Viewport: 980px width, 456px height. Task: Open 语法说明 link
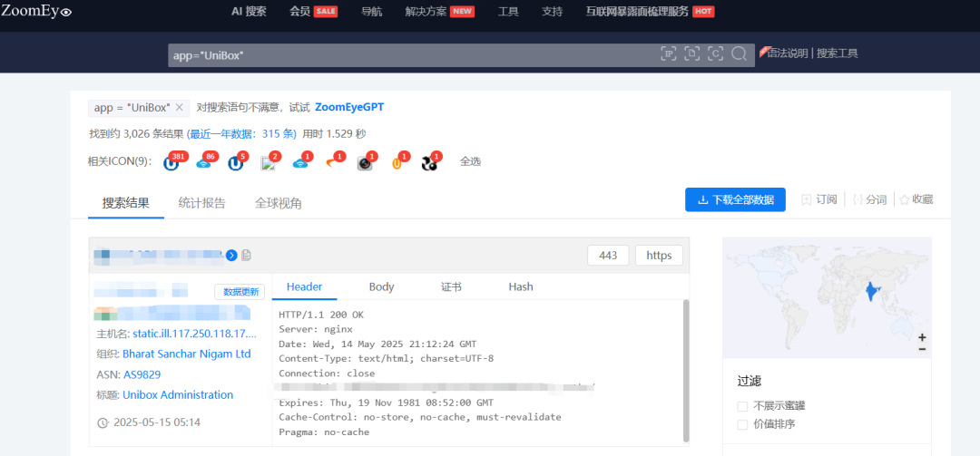(788, 53)
